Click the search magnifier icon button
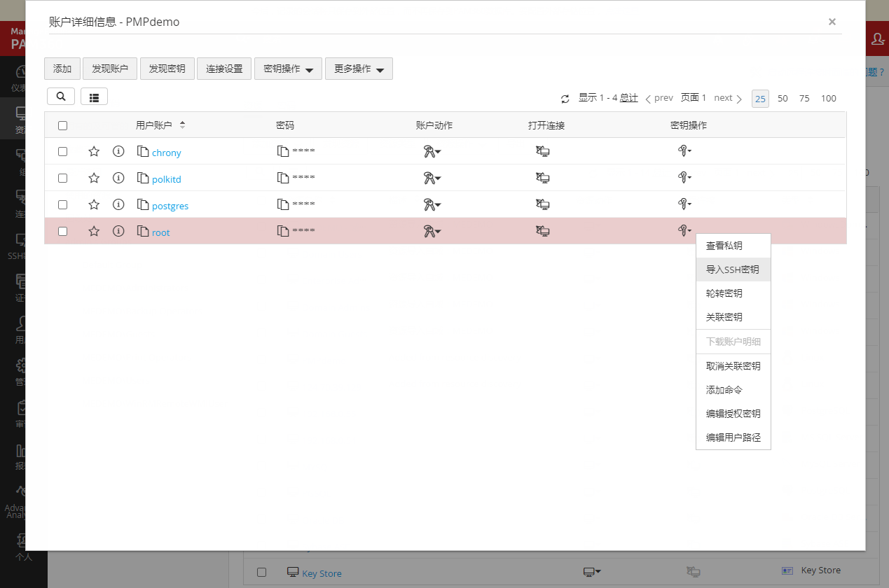This screenshot has width=889, height=588. [61, 97]
